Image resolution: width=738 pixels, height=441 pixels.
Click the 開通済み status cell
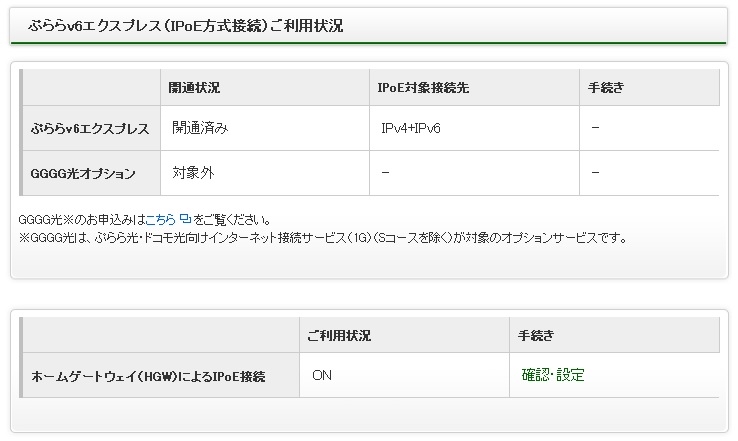[200, 129]
